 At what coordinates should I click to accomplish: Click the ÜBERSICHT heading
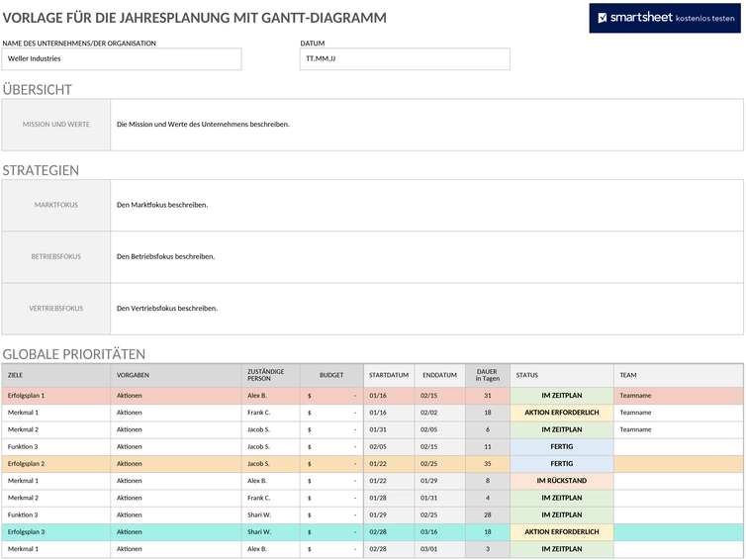click(x=38, y=89)
